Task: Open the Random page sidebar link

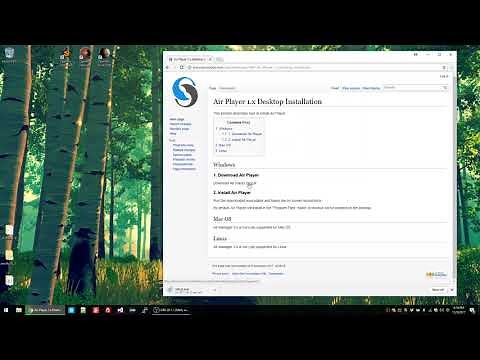Action: coord(179,129)
